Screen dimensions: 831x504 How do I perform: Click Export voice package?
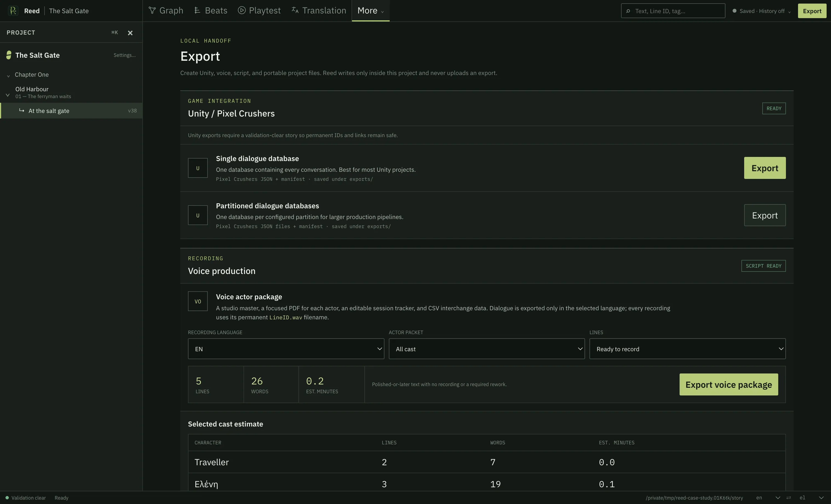tap(728, 384)
